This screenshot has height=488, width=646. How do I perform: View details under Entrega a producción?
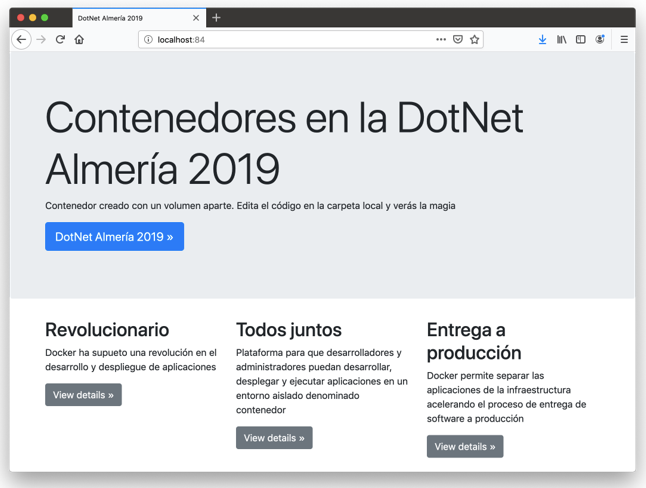point(465,446)
